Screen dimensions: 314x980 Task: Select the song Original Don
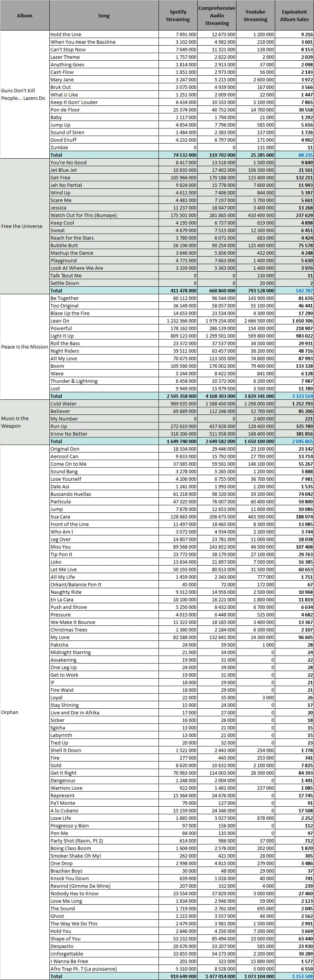pos(65,449)
